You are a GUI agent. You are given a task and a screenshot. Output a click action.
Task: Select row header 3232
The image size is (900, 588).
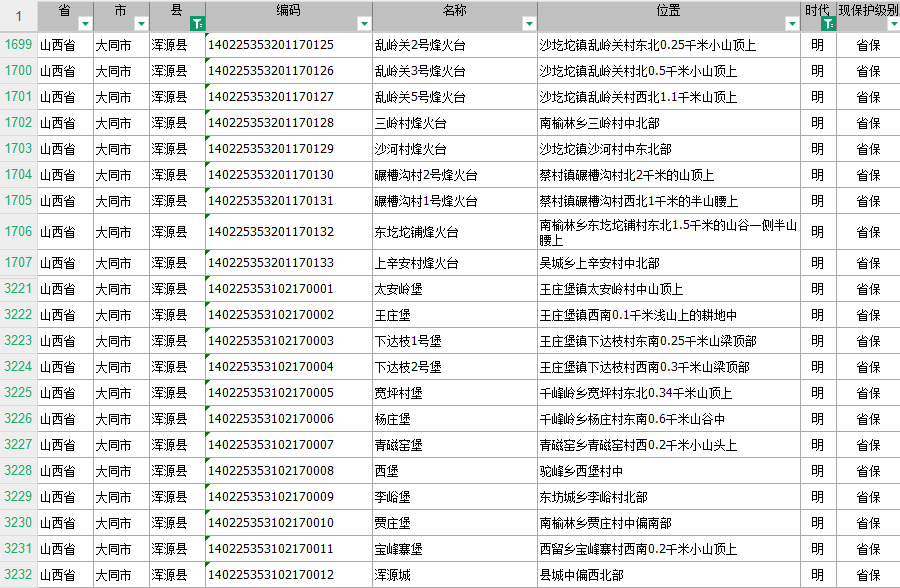[18, 575]
